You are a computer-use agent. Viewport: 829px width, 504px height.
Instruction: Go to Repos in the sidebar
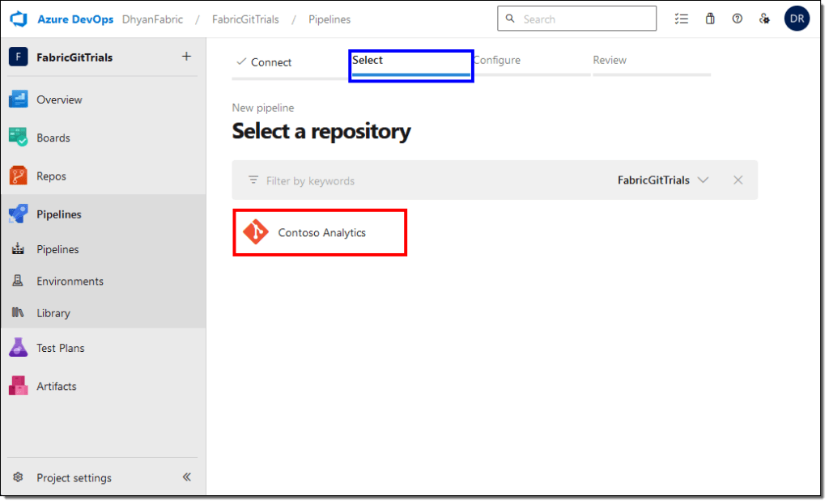pyautogui.click(x=51, y=176)
